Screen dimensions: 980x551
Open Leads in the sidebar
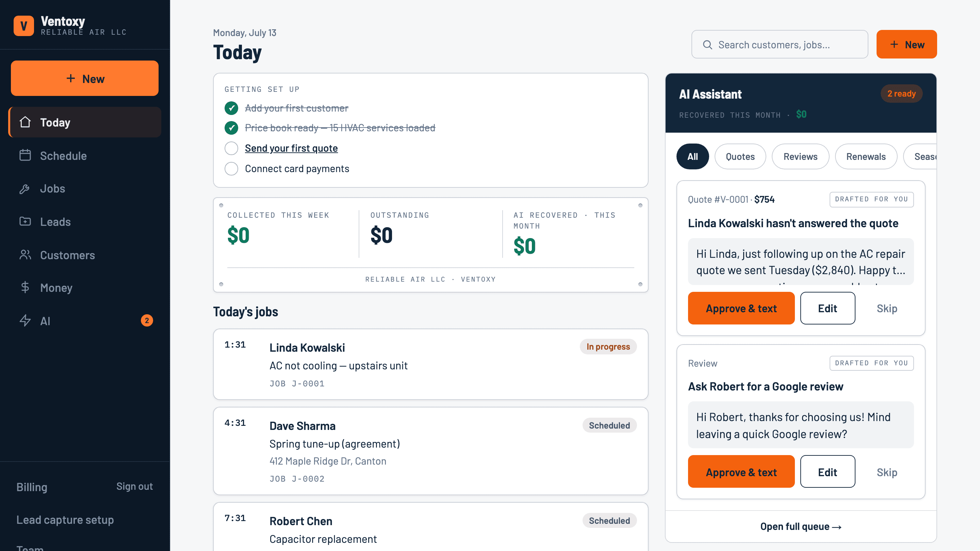click(x=84, y=222)
